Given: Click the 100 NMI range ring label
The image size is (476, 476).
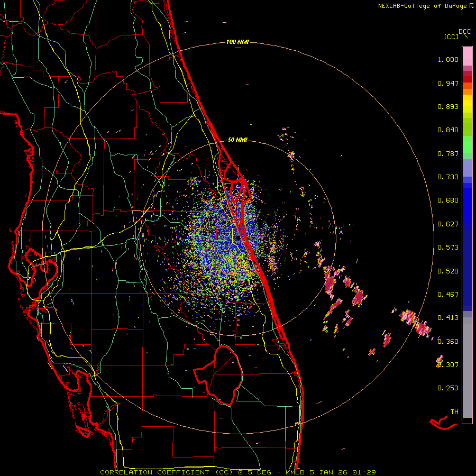Looking at the screenshot, I should [237, 42].
